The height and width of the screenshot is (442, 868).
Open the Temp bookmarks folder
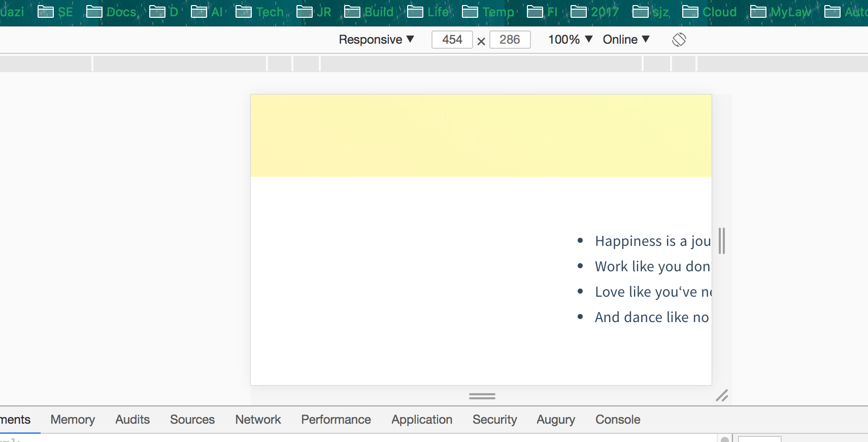coord(488,12)
